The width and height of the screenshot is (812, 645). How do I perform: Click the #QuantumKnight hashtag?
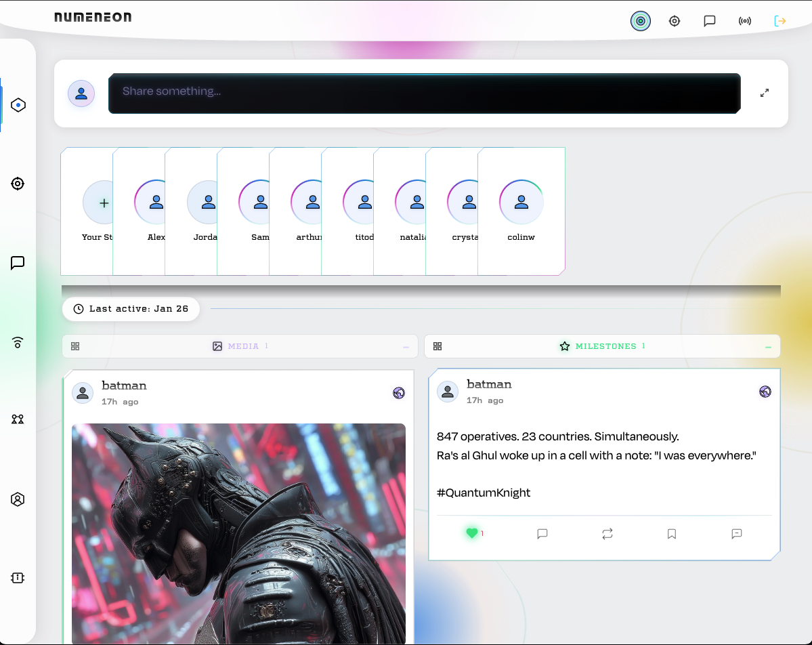[484, 493]
